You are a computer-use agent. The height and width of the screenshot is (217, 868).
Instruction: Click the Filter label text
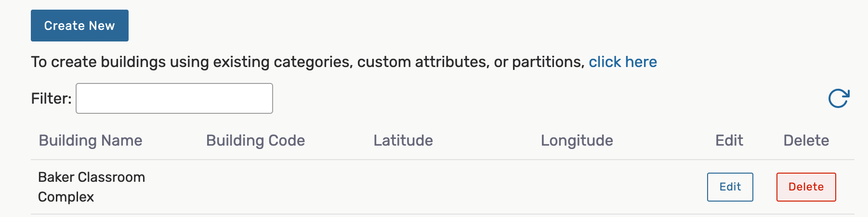click(x=51, y=98)
